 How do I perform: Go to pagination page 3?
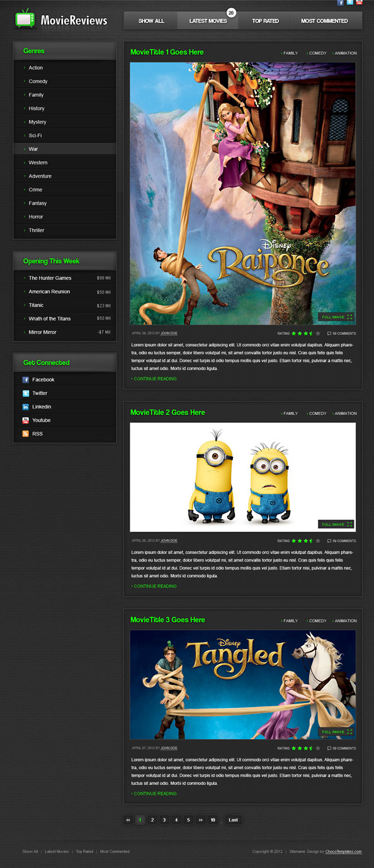point(164,820)
